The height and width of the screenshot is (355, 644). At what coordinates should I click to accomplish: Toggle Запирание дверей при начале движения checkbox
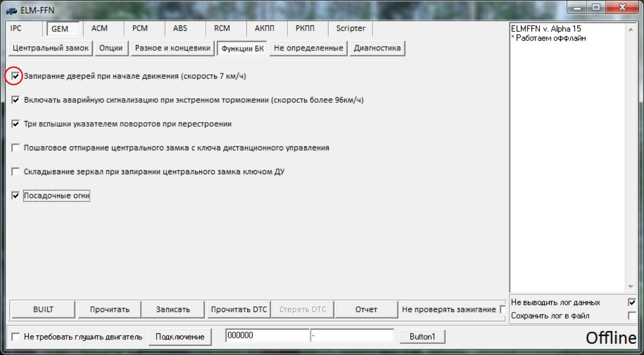click(x=15, y=76)
